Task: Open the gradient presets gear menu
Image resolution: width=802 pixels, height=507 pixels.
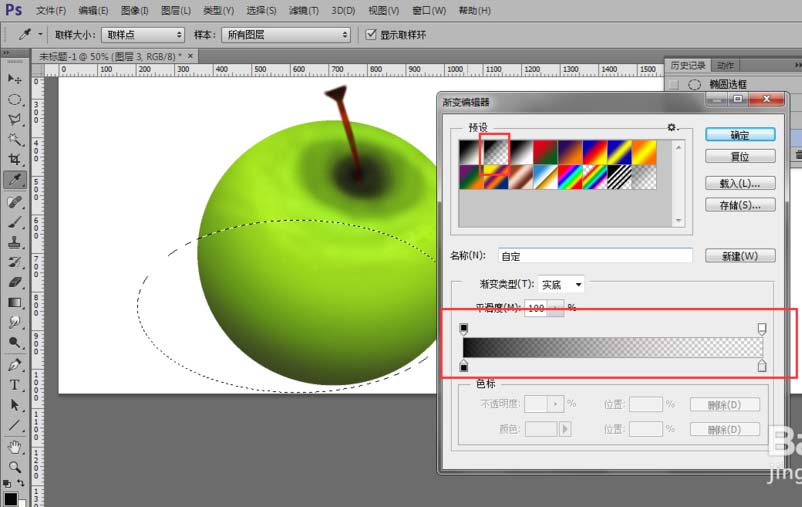Action: click(x=673, y=127)
